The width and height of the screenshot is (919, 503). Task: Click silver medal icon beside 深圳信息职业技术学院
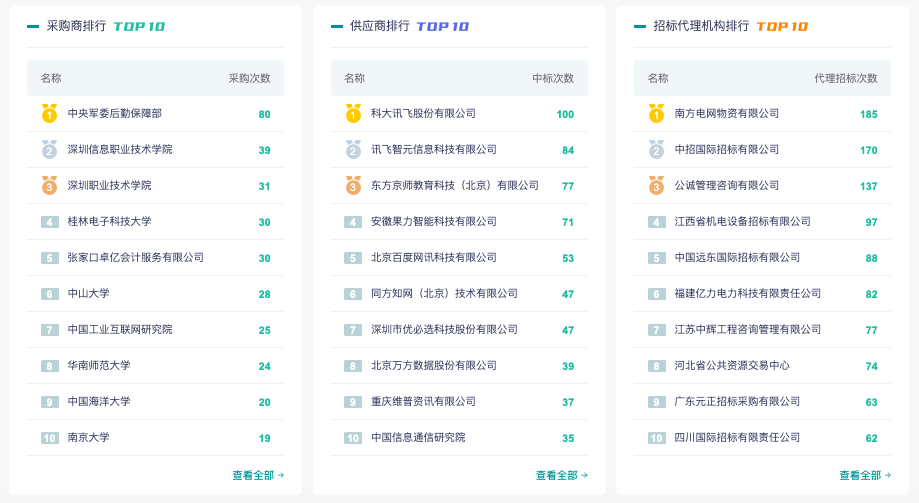(50, 149)
